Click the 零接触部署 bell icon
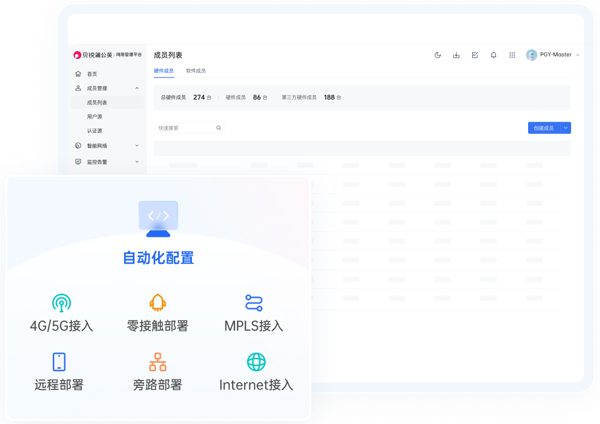The image size is (600, 424). point(158,303)
